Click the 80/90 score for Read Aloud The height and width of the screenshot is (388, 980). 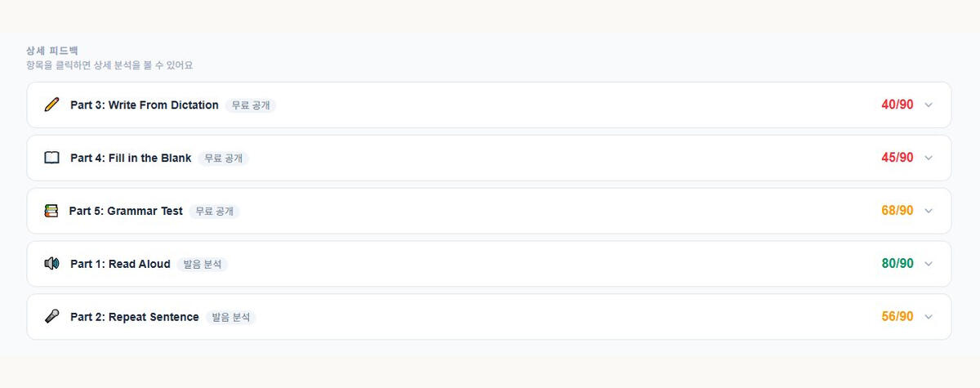pos(898,264)
